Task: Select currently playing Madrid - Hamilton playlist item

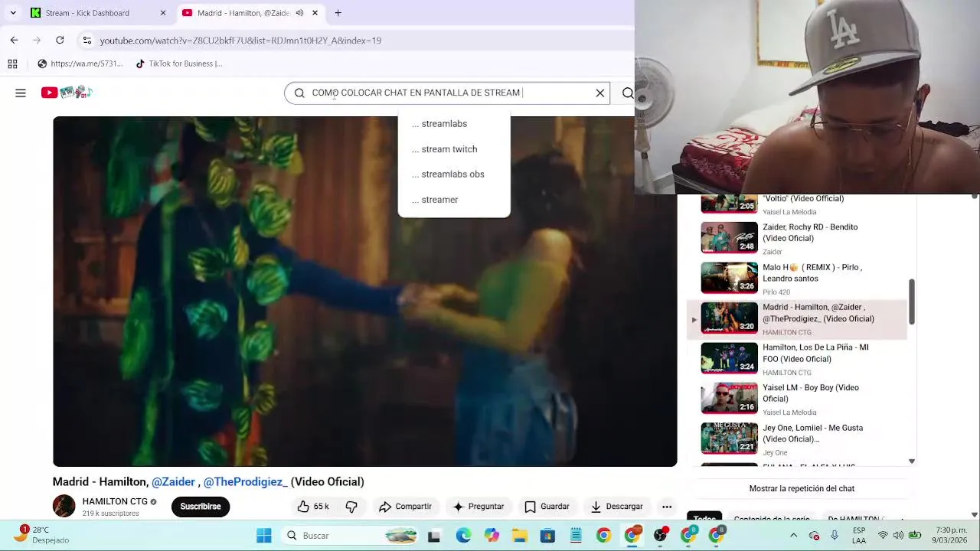Action: tap(796, 319)
